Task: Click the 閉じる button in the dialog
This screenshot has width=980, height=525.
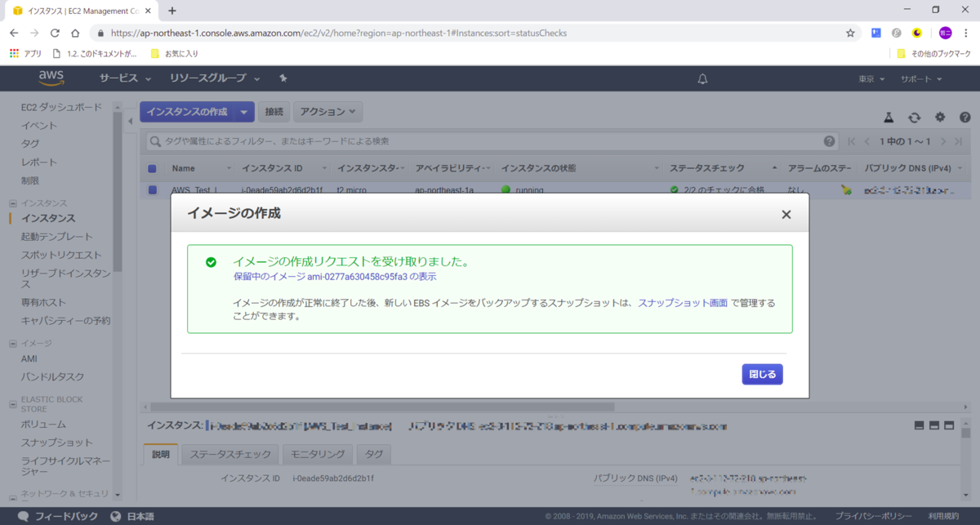Action: tap(762, 373)
